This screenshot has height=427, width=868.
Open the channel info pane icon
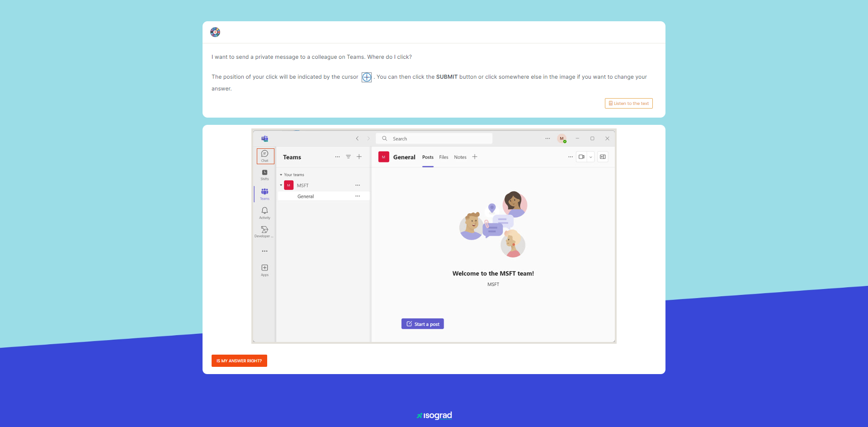(603, 157)
